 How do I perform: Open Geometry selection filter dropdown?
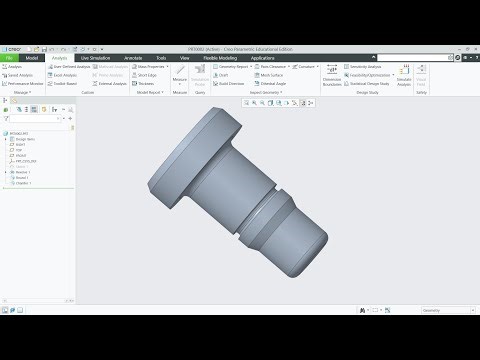pyautogui.click(x=448, y=310)
